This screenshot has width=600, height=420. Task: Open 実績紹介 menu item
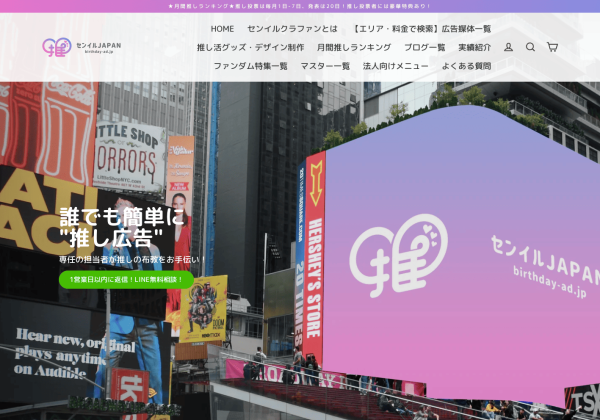pos(474,47)
